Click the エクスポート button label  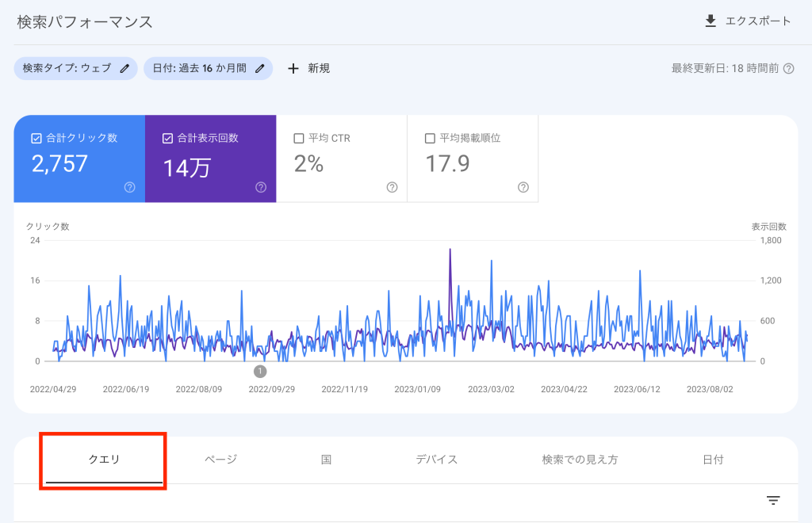point(758,21)
